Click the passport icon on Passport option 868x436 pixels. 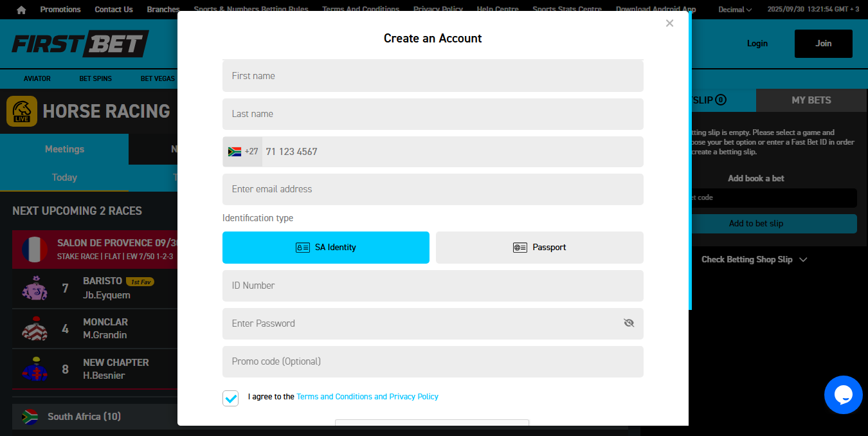pos(520,247)
